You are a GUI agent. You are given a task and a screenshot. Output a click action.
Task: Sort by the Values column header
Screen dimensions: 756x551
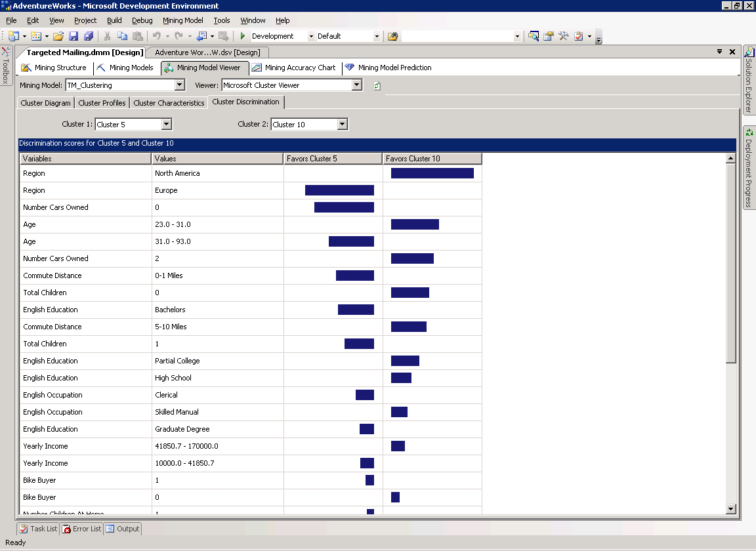tap(217, 159)
